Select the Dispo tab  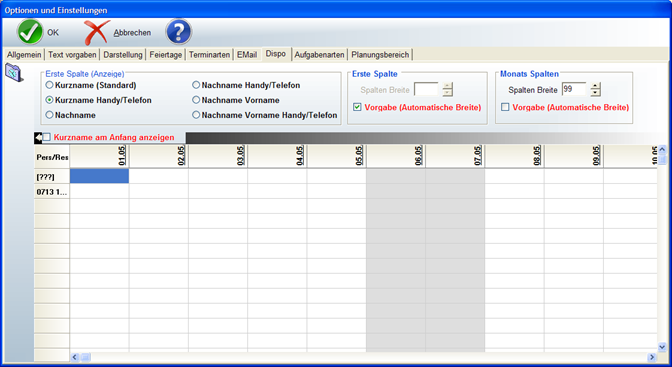pos(276,54)
